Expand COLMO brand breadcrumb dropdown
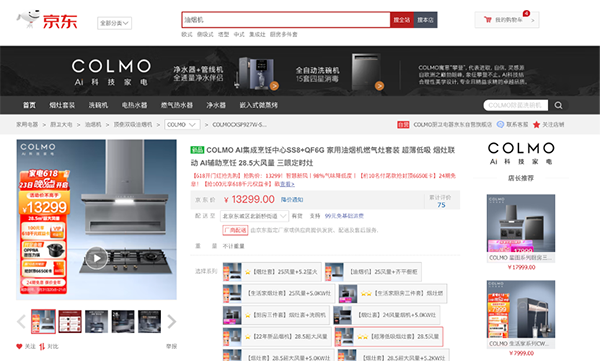Screen dimensions: 600x361 click(182, 125)
